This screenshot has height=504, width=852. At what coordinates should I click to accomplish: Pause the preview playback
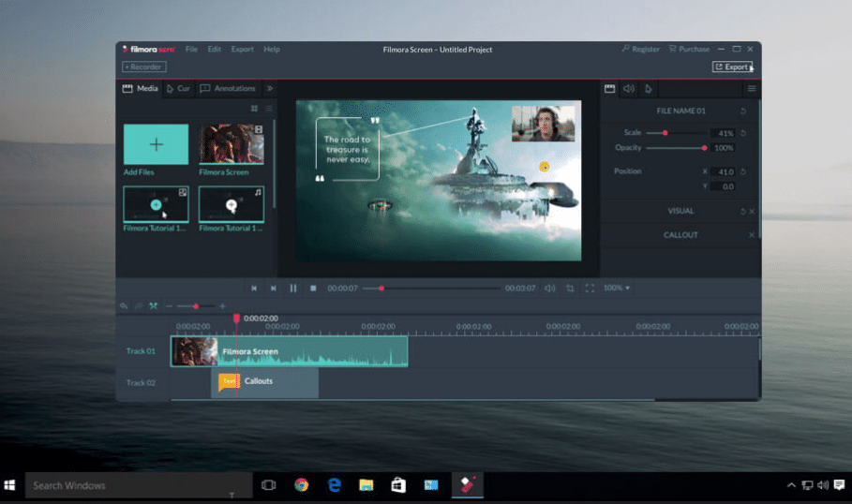pos(293,289)
